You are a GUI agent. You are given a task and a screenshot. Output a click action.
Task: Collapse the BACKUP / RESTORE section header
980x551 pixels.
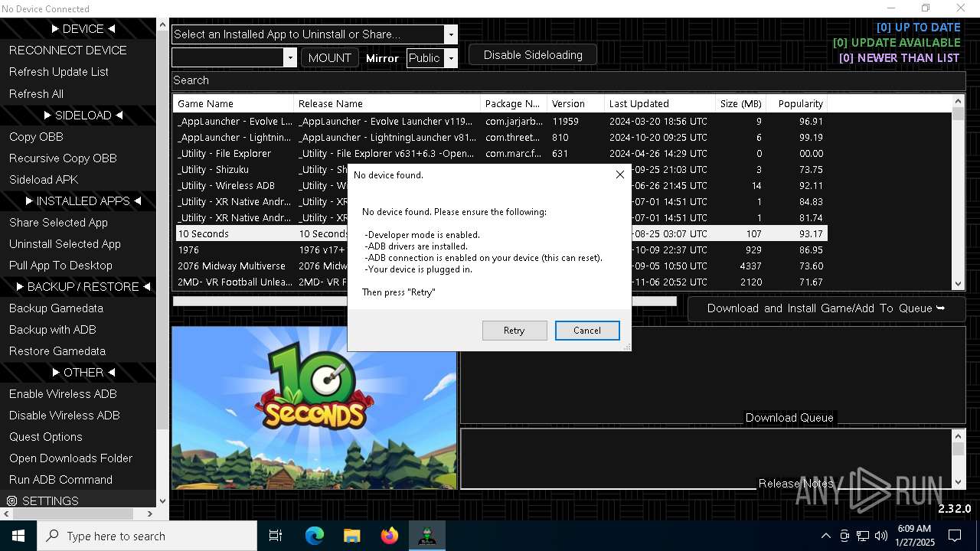[83, 286]
